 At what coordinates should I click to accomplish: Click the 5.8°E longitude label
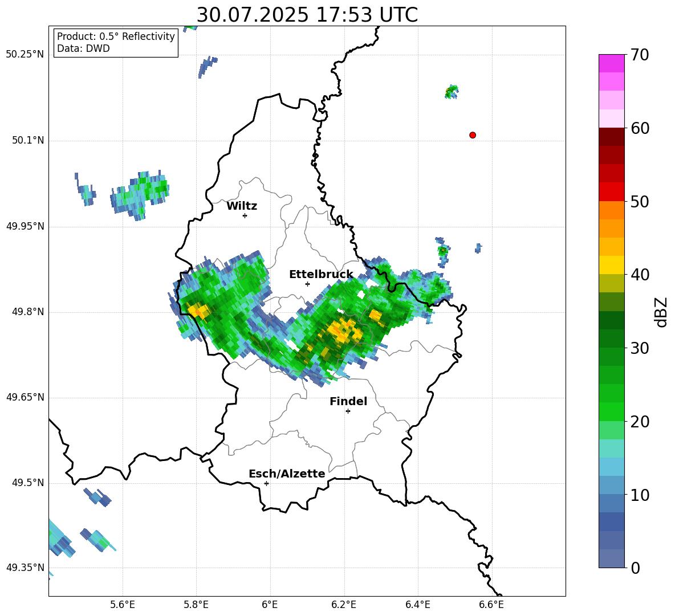[196, 605]
